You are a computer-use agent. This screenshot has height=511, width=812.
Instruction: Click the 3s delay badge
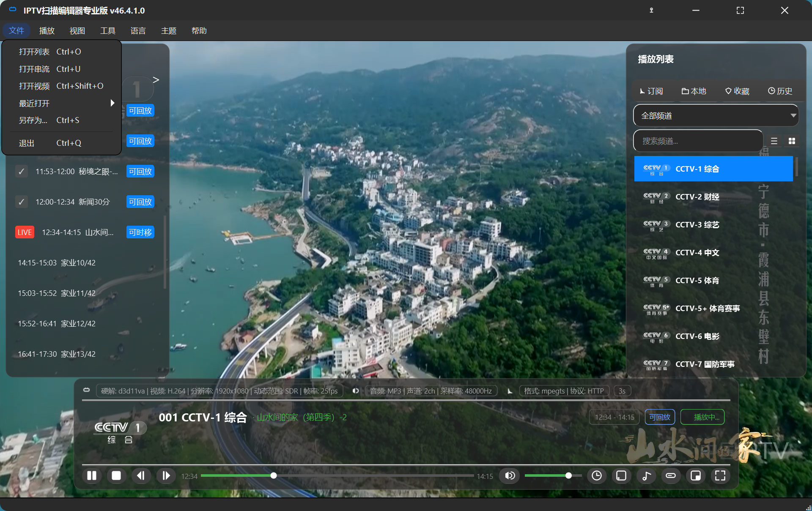point(622,391)
